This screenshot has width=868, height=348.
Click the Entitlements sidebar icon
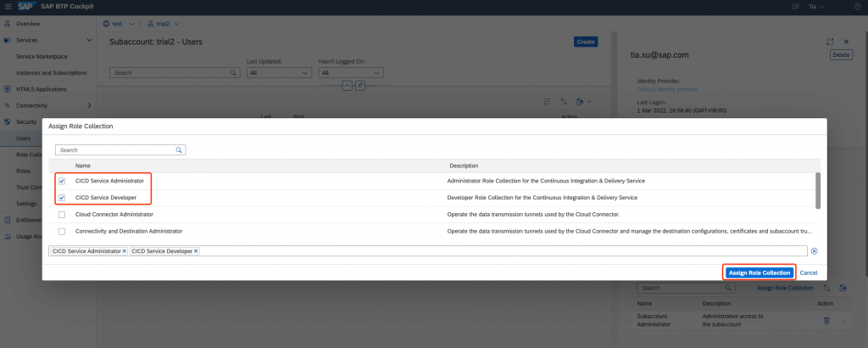click(7, 220)
